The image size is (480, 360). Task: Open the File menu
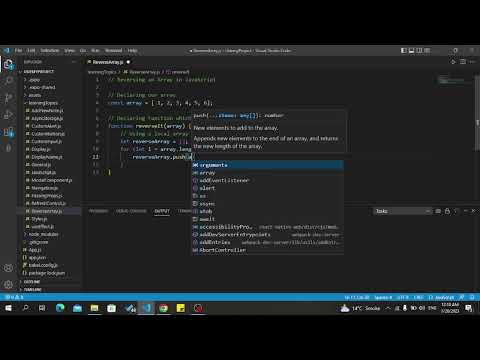coord(18,51)
